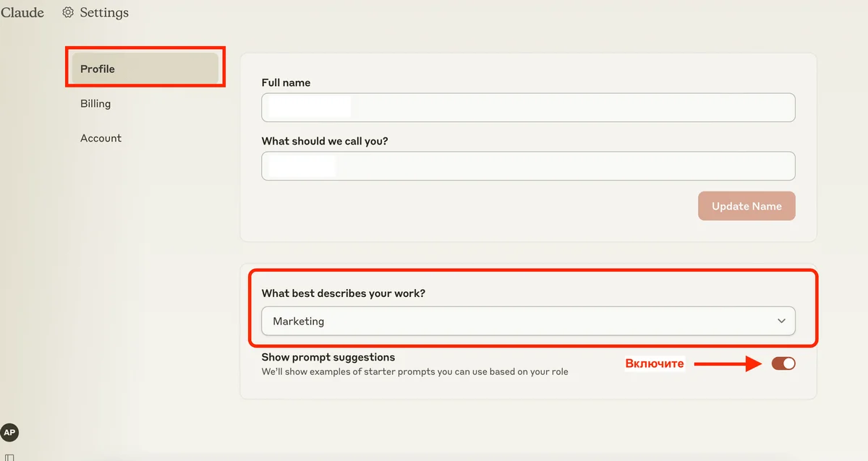Click the red "Включите" annotation text

pos(654,363)
